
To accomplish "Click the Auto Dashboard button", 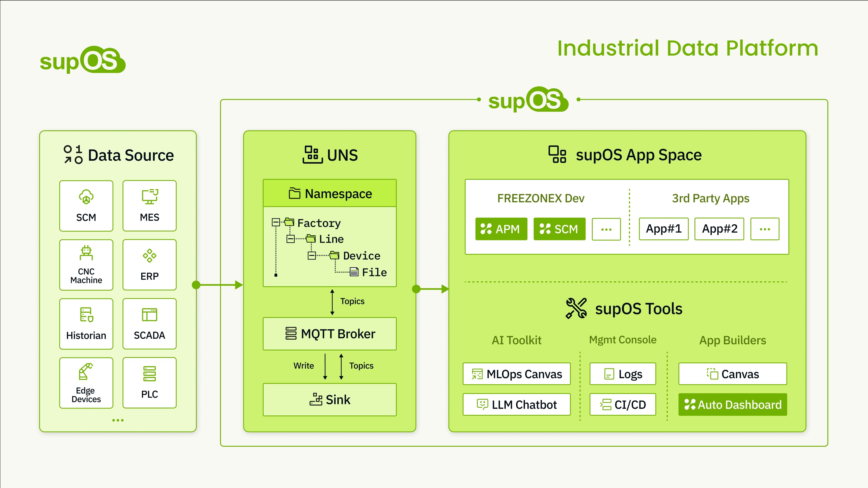I will (733, 404).
